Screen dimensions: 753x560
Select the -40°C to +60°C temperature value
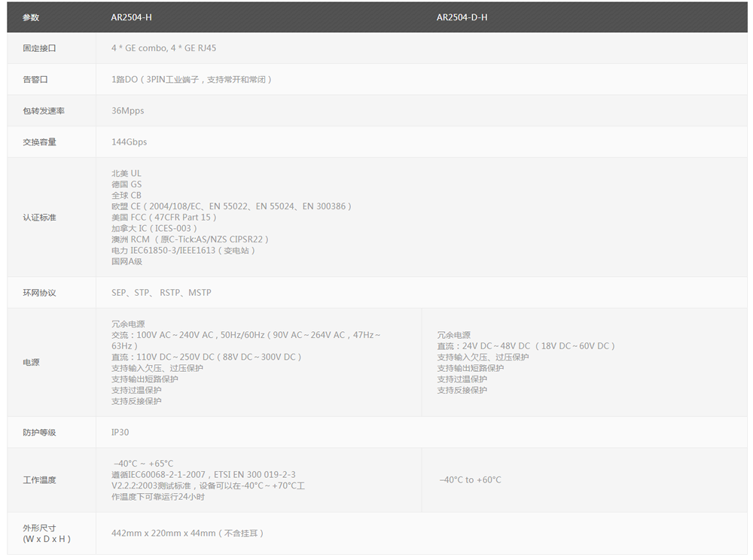tap(469, 479)
